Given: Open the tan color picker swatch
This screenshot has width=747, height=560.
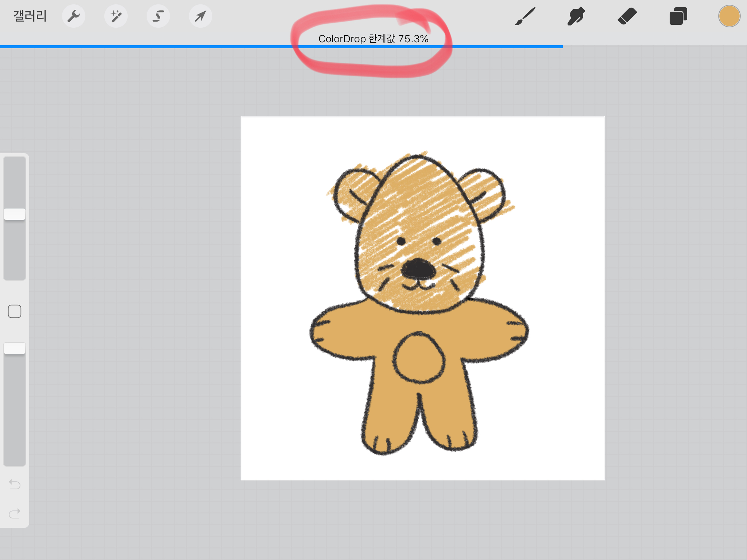Looking at the screenshot, I should (729, 16).
